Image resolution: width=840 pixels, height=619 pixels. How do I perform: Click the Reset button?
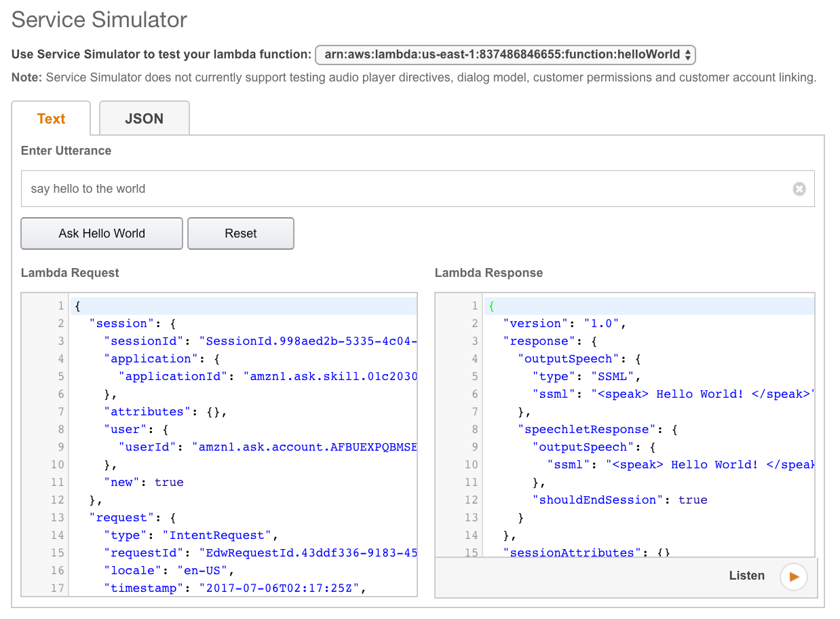pyautogui.click(x=240, y=233)
